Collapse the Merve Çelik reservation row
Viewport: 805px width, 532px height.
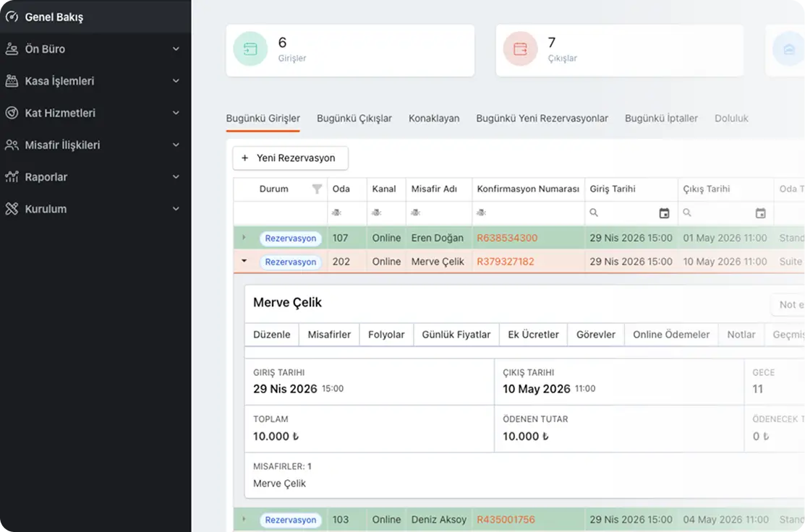point(244,261)
